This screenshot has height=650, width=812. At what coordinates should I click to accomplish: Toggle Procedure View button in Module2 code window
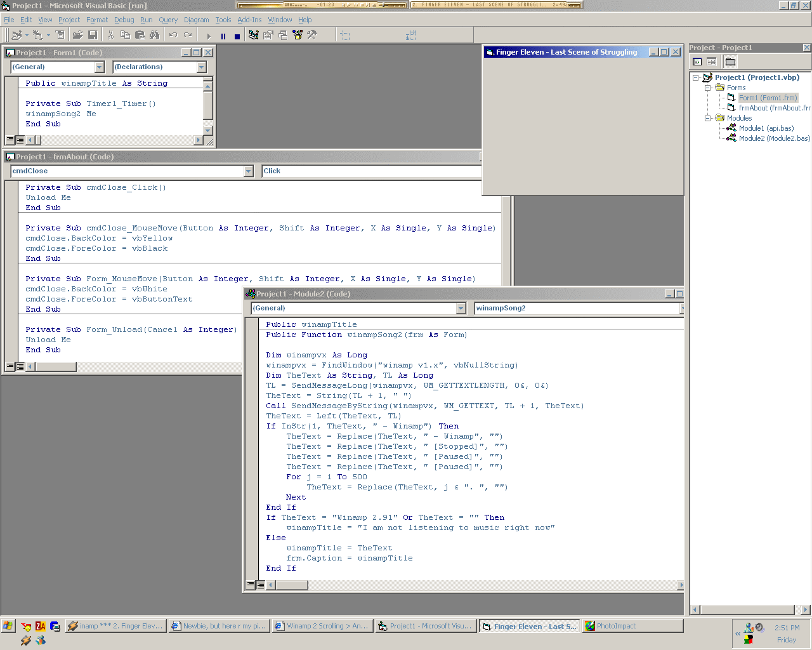click(x=251, y=585)
